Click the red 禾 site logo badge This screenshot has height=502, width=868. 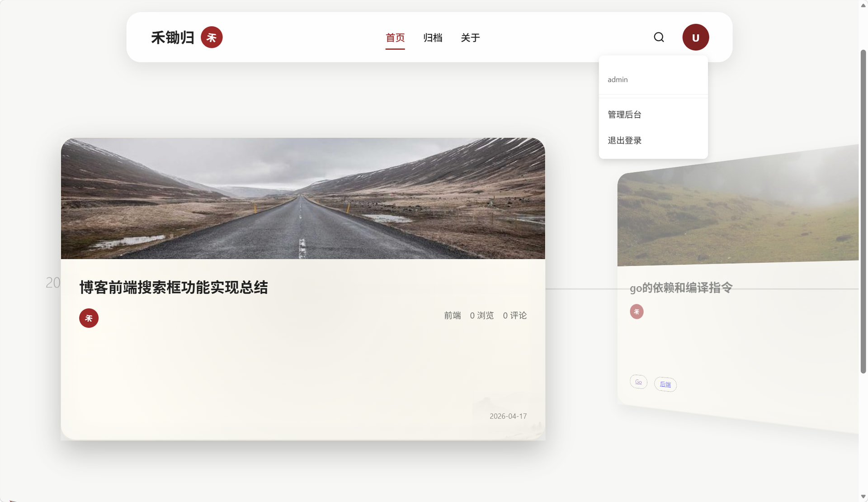(212, 37)
